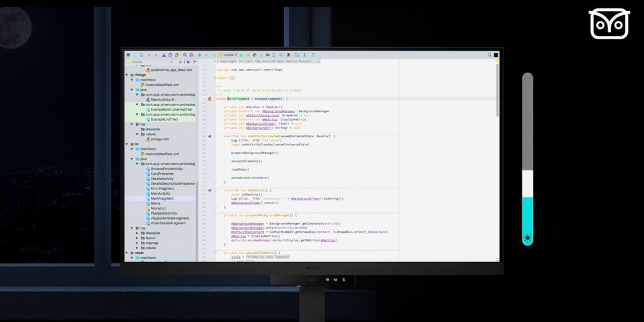Select PlaybackVideoFragment file in tree
The width and height of the screenshot is (644, 322).
click(170, 218)
